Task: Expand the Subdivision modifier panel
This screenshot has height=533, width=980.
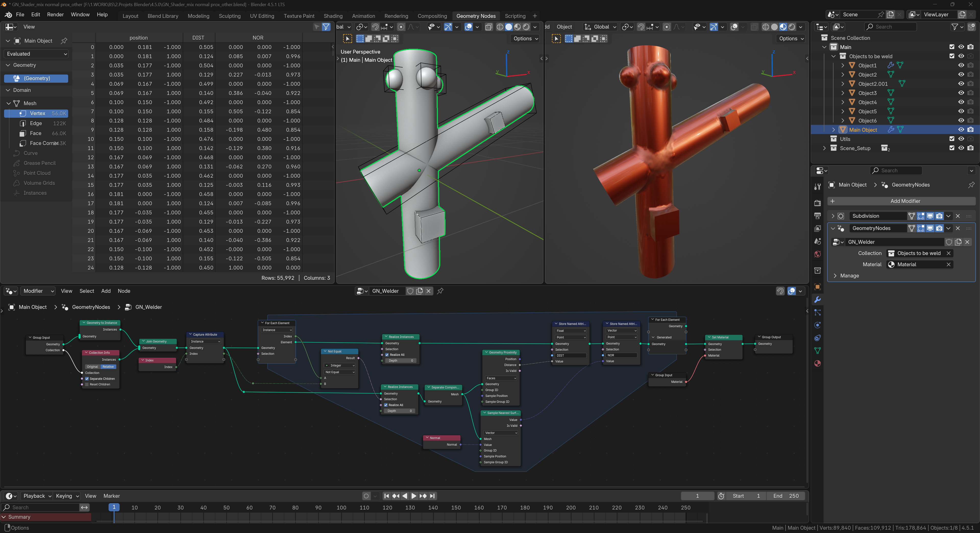Action: pos(833,216)
